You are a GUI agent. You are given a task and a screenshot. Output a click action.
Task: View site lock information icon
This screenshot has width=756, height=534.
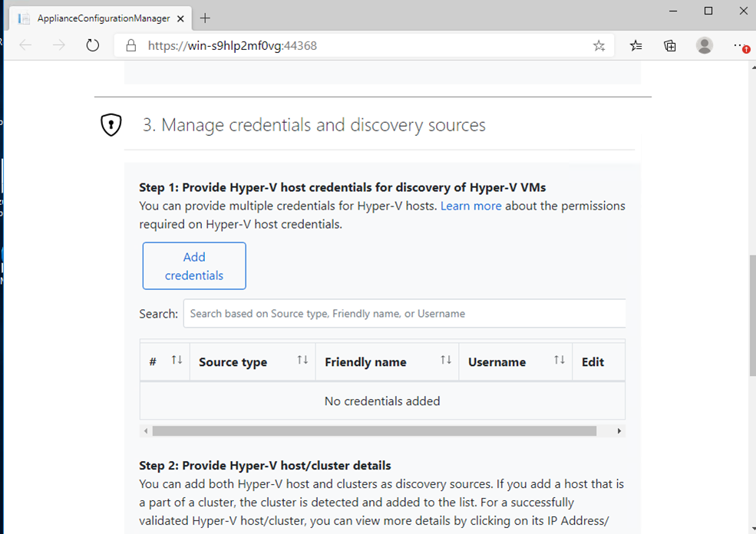[131, 46]
